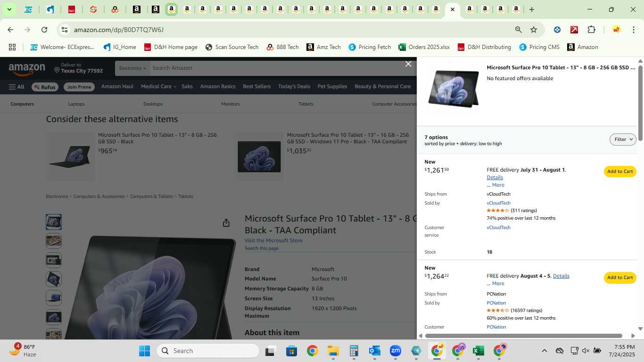
Task: Open a new tab with plus button
Action: [x=532, y=9]
